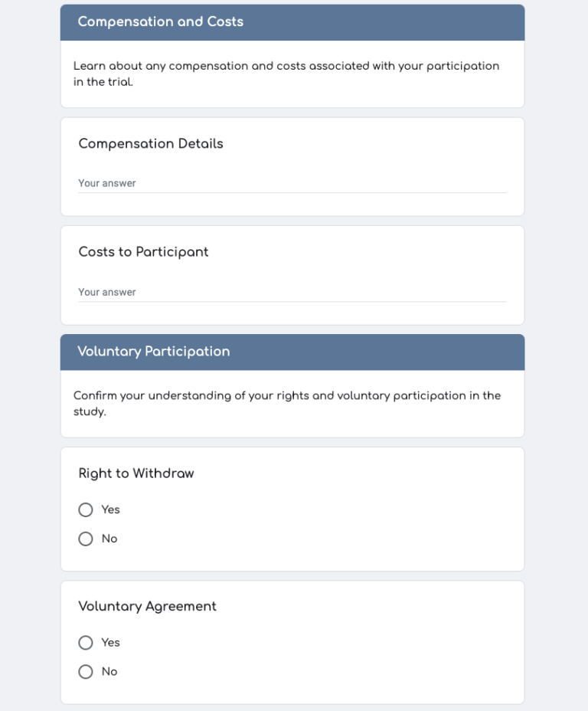Click the Compensation and Costs section header
Screen dimensions: 588x711
pos(161,22)
